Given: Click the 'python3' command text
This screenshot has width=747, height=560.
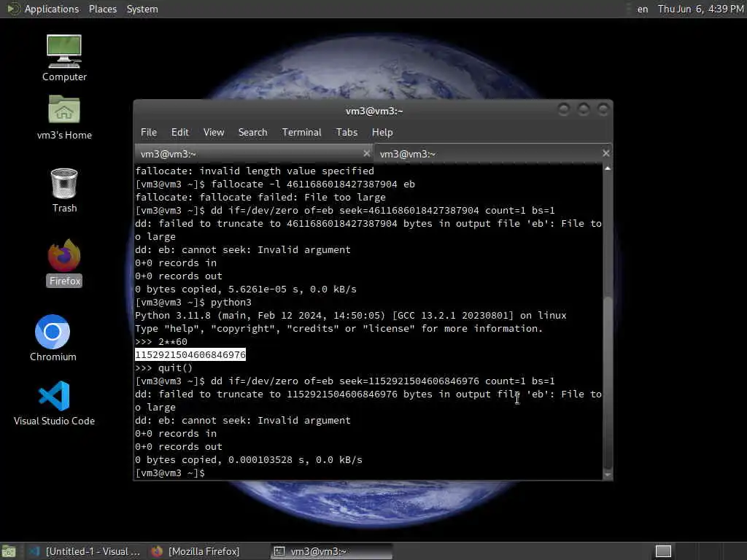Looking at the screenshot, I should 231,303.
